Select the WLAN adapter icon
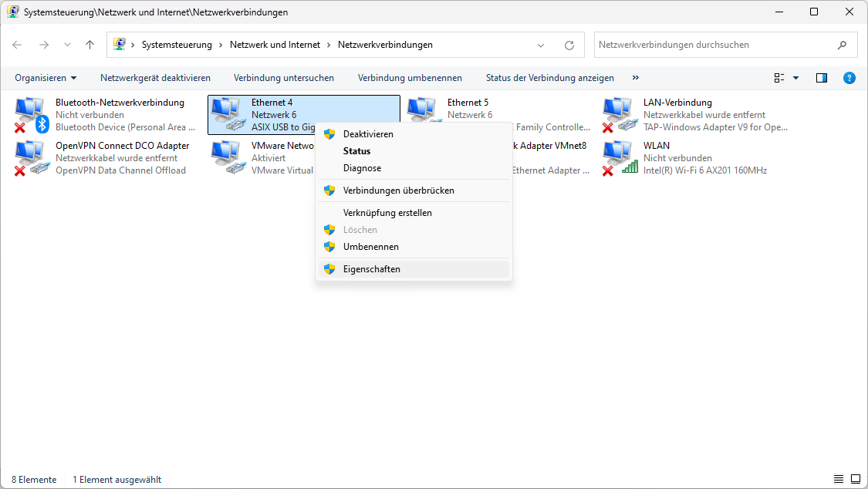 [619, 157]
